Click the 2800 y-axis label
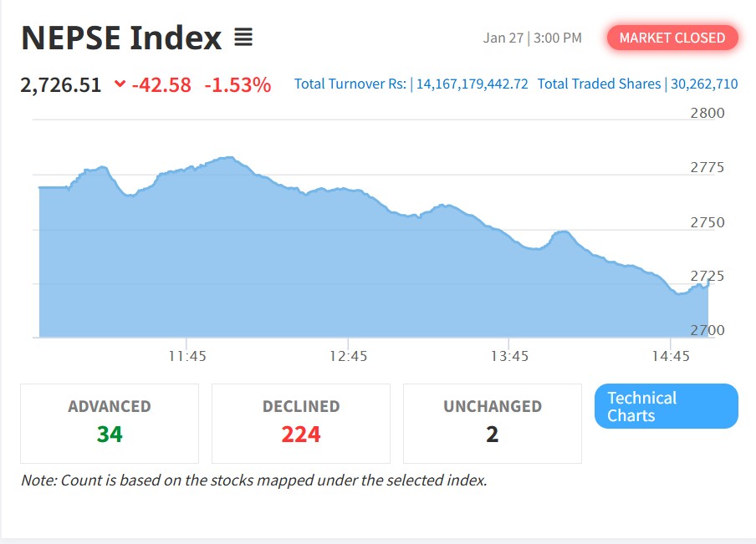The width and height of the screenshot is (756, 544). click(x=707, y=113)
